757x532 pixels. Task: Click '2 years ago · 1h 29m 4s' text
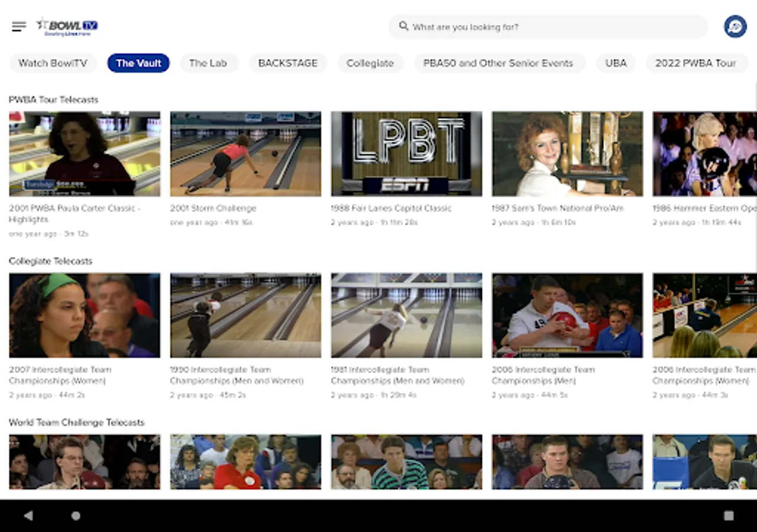coord(374,395)
